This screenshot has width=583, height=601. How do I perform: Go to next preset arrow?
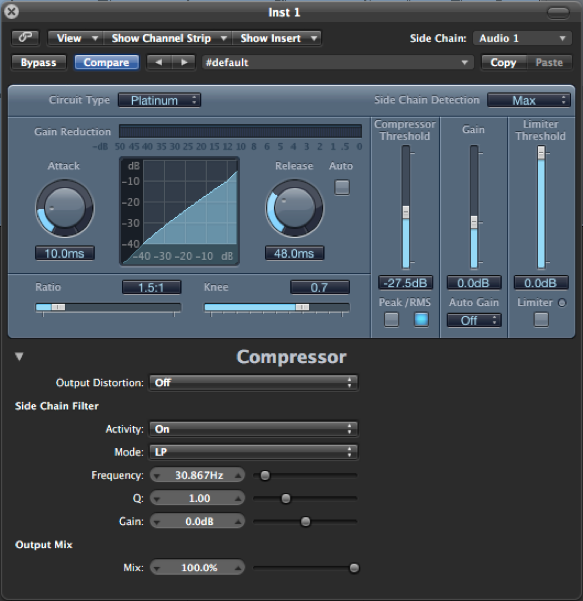point(184,62)
